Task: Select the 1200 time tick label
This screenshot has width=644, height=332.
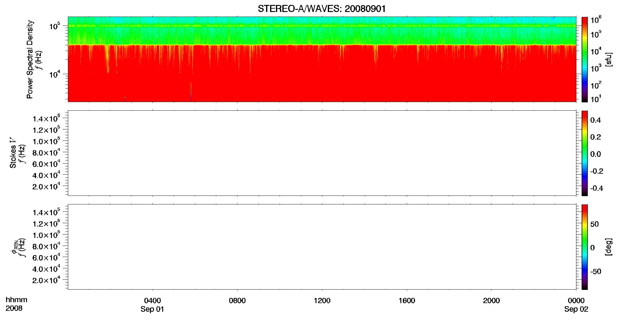Action: (322, 301)
